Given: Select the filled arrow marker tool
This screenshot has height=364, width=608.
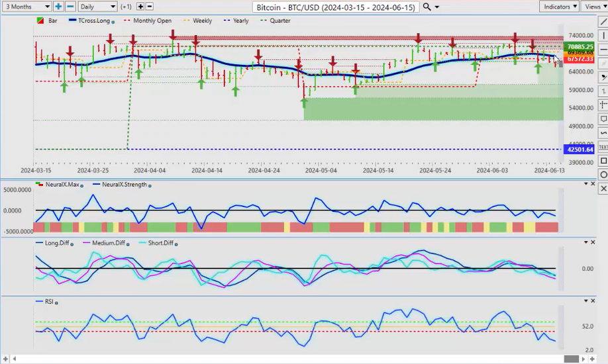Looking at the screenshot, I should coord(603,77).
